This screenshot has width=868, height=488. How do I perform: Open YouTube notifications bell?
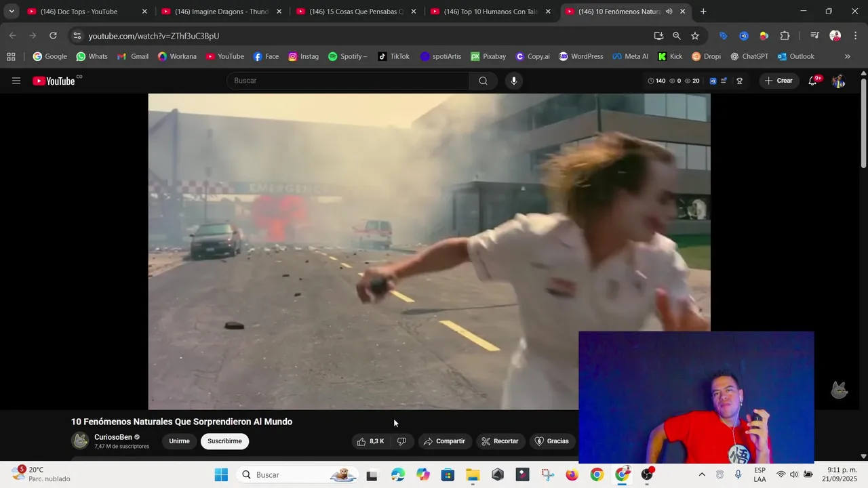pos(812,81)
